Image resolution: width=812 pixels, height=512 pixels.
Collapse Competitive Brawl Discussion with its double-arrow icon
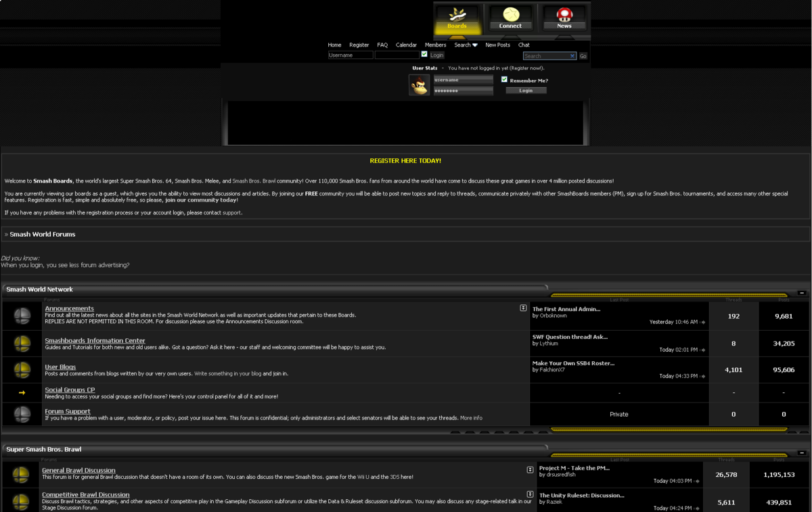pyautogui.click(x=528, y=493)
